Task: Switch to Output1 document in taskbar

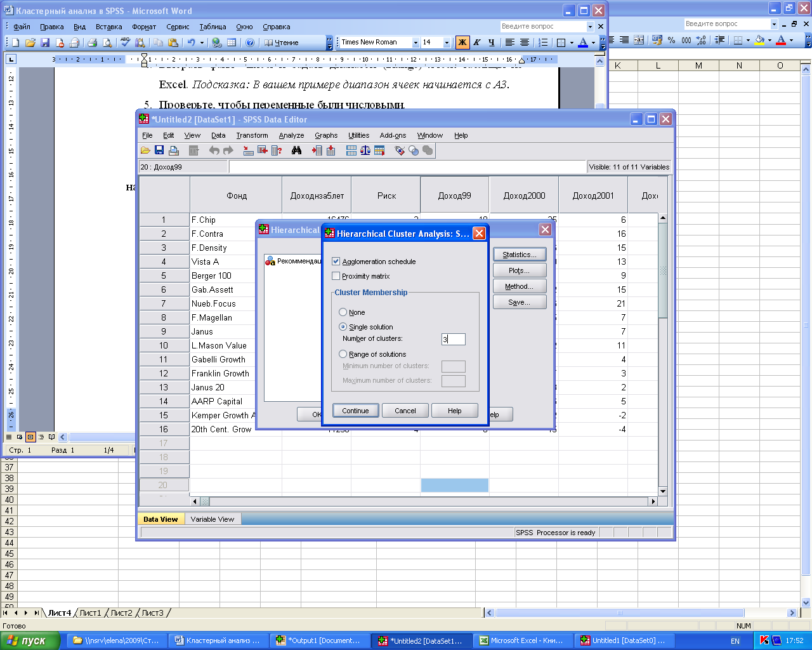Action: click(x=320, y=640)
